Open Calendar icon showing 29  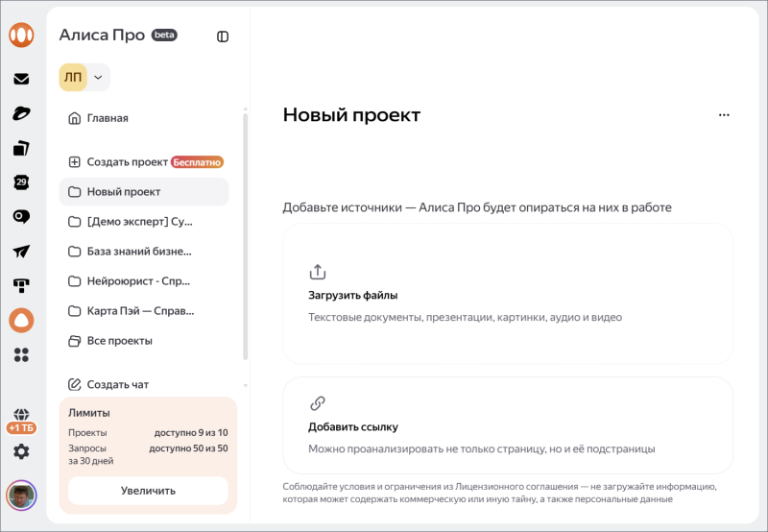(21, 182)
